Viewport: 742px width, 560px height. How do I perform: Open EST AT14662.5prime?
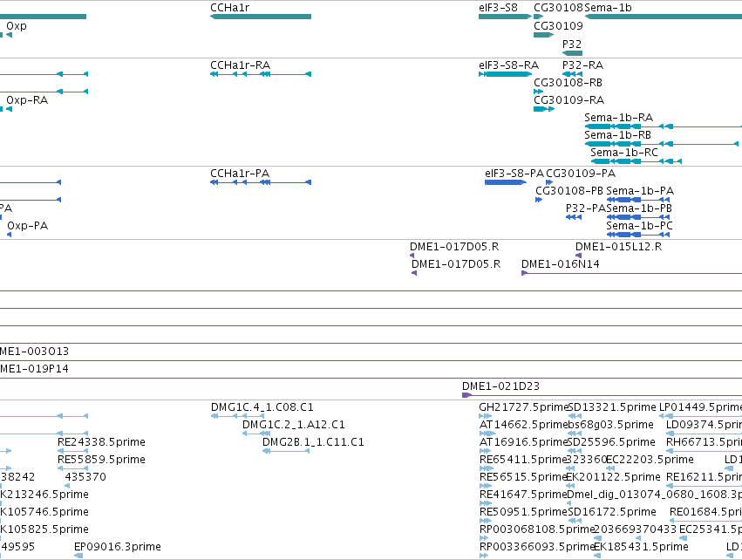487,434
